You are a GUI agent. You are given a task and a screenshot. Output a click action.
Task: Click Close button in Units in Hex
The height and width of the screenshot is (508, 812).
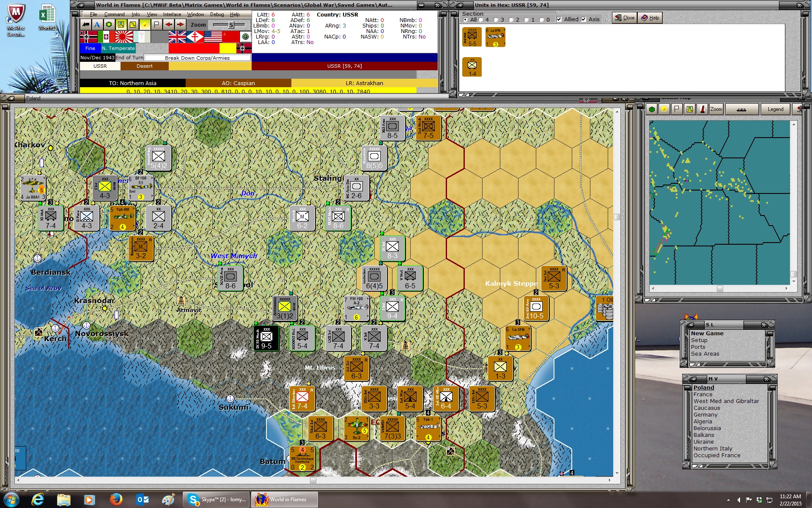pyautogui.click(x=625, y=18)
